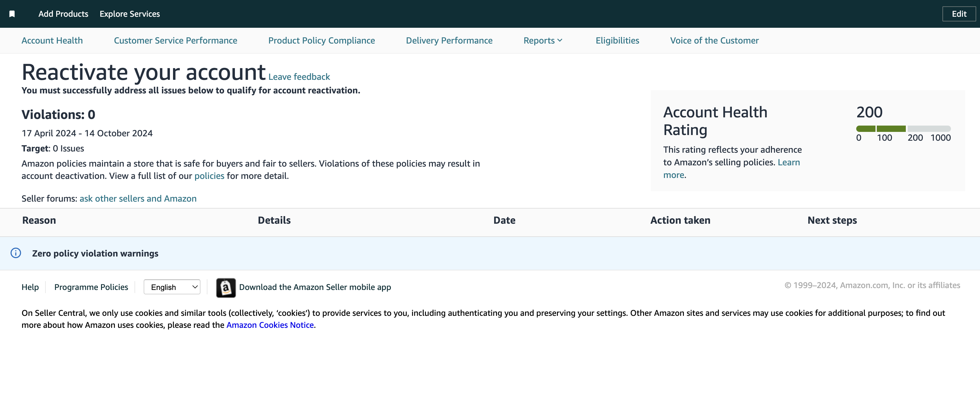Click the Reason column header
980x419 pixels.
(39, 220)
